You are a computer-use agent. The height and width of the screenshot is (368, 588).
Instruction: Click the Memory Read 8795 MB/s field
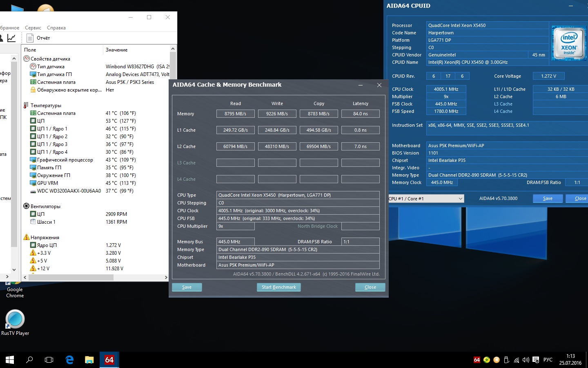(236, 114)
